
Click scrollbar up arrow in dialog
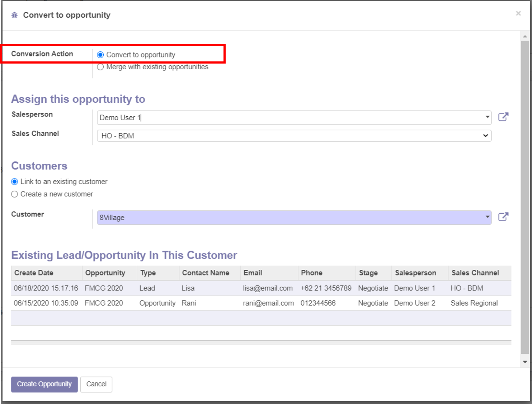525,36
